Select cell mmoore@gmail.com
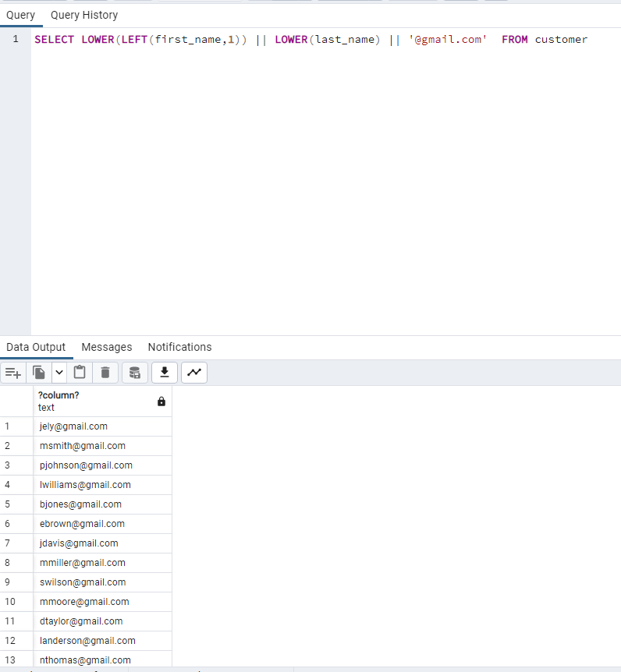The width and height of the screenshot is (621, 672). [102, 602]
